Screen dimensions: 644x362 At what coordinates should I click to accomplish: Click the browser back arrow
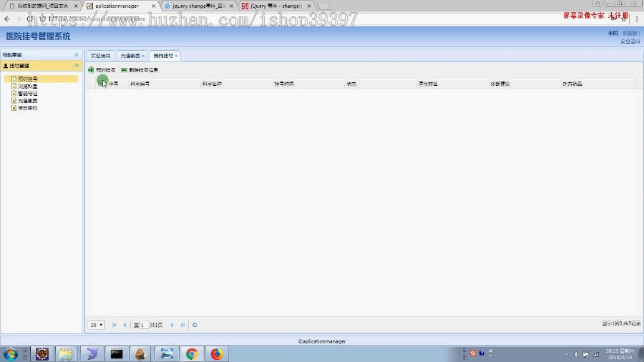point(7,19)
